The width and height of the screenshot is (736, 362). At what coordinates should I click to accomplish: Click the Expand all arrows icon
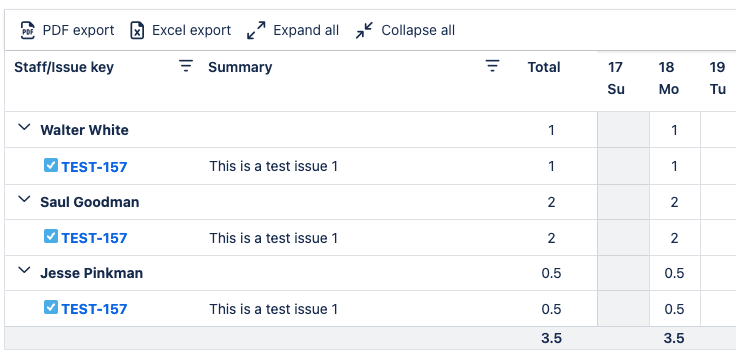click(256, 31)
